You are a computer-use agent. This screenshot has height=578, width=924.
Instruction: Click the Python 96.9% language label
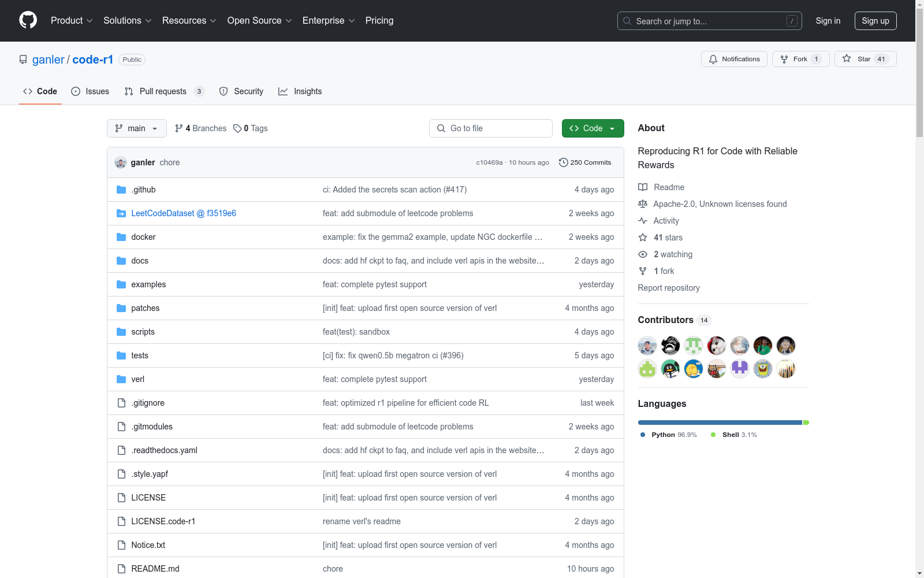pos(669,435)
